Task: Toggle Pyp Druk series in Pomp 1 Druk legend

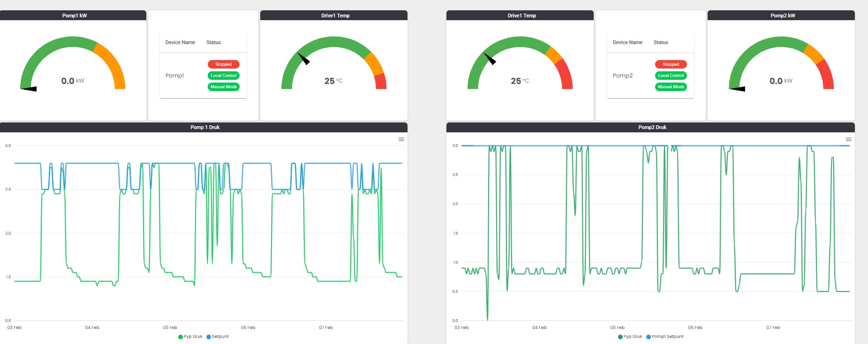Action: (190, 336)
